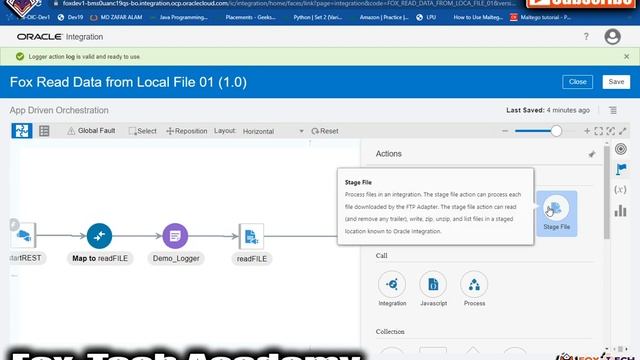Activate the Reposition tool
The image size is (640, 360).
click(x=187, y=131)
